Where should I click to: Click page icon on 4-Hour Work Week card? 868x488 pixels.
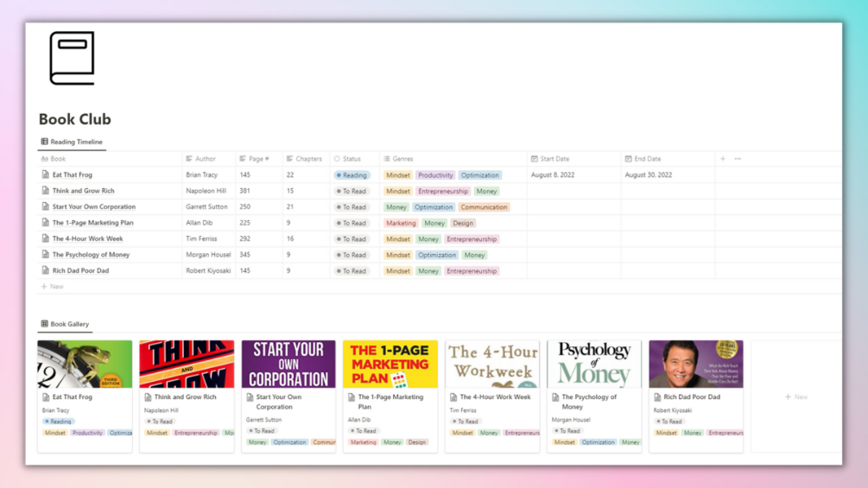click(453, 397)
